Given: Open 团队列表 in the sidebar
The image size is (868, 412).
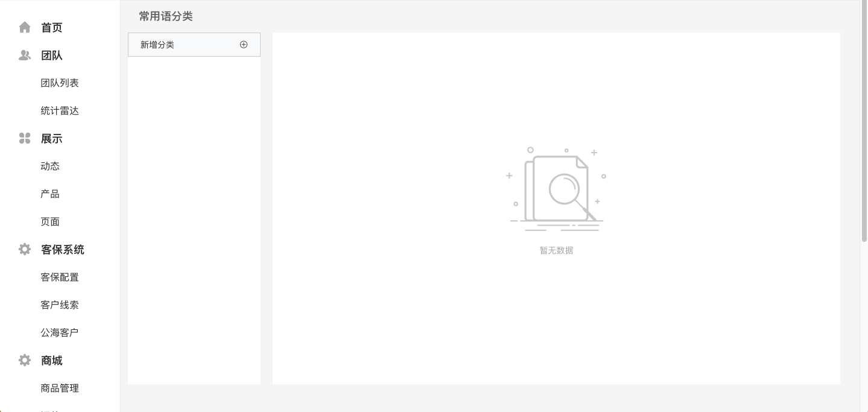Looking at the screenshot, I should (60, 83).
